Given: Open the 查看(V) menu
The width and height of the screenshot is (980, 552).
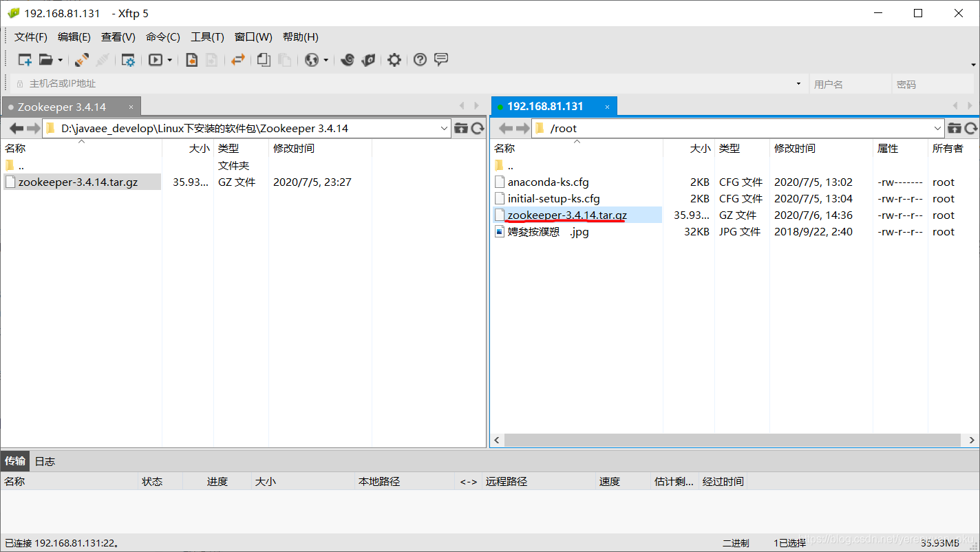Looking at the screenshot, I should [118, 37].
